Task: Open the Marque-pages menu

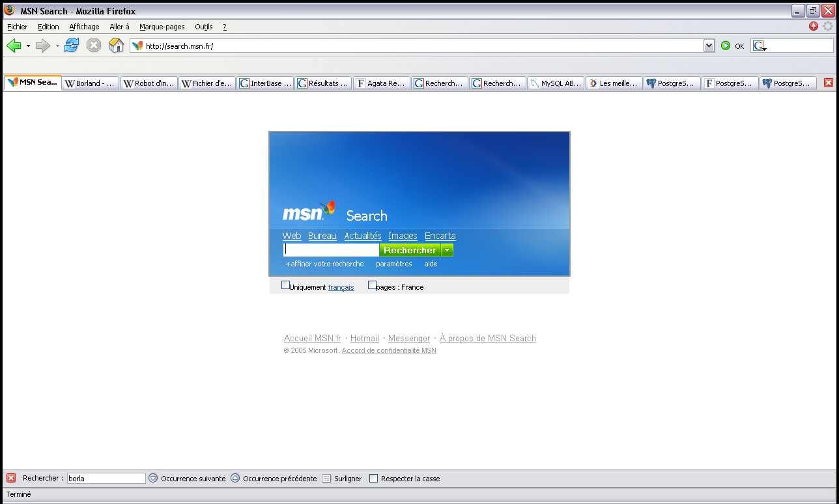Action: point(162,27)
